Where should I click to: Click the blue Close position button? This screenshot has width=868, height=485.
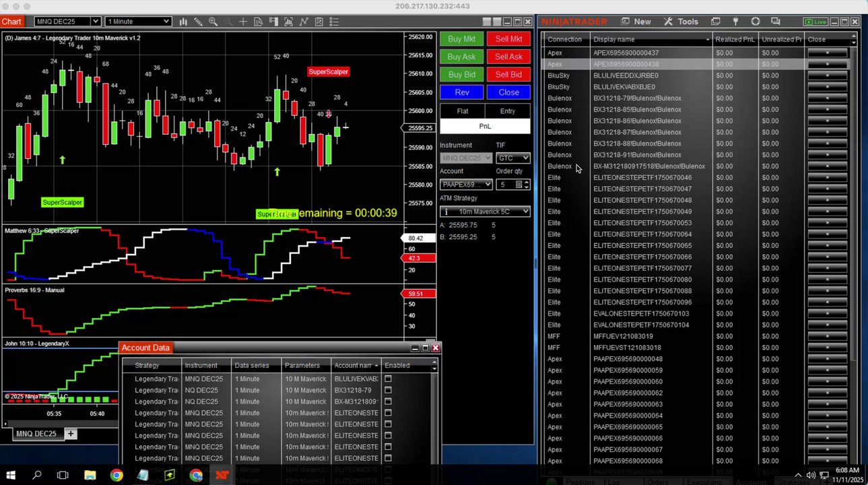(x=508, y=92)
